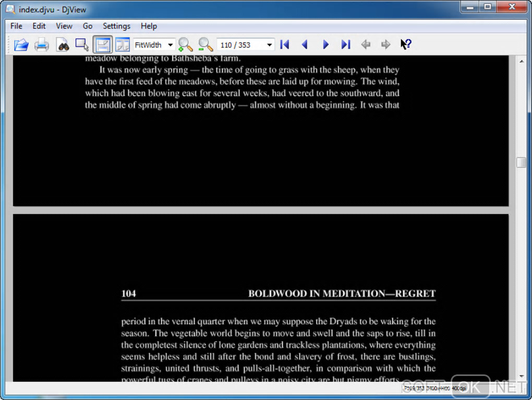Screen dimensions: 532x400
Task: Maximize the DjView window
Action: coord(488,7)
